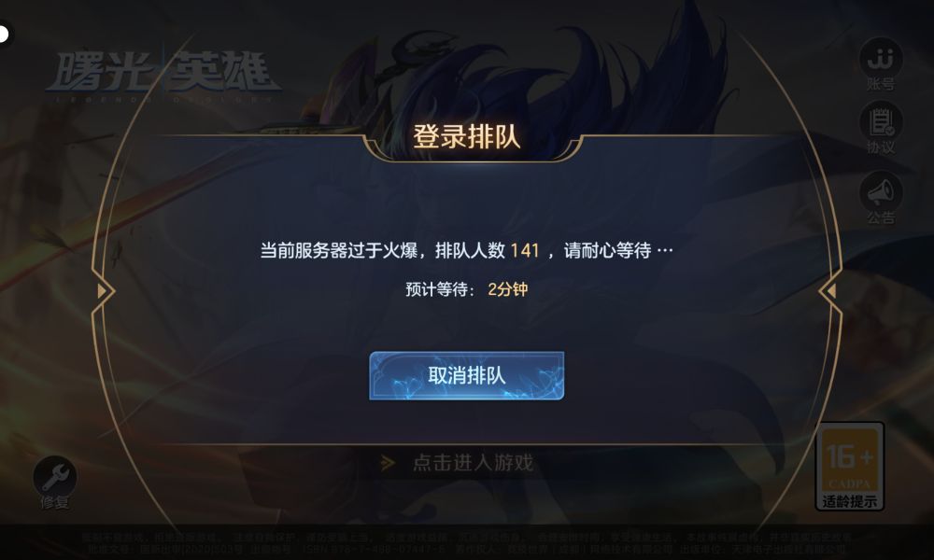This screenshot has height=560, width=934.
Task: Click the 公告 text label
Action: (881, 217)
